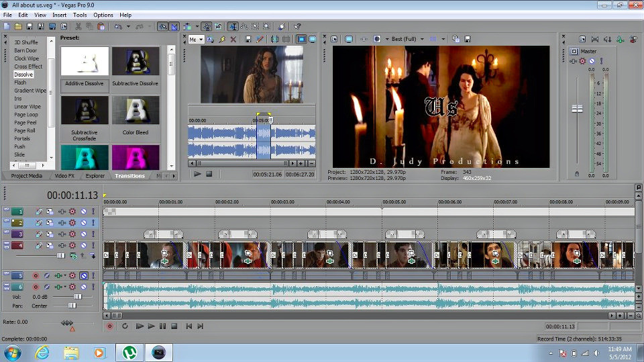Adjust track 6 Pan slider
The image size is (644, 362).
(72, 306)
